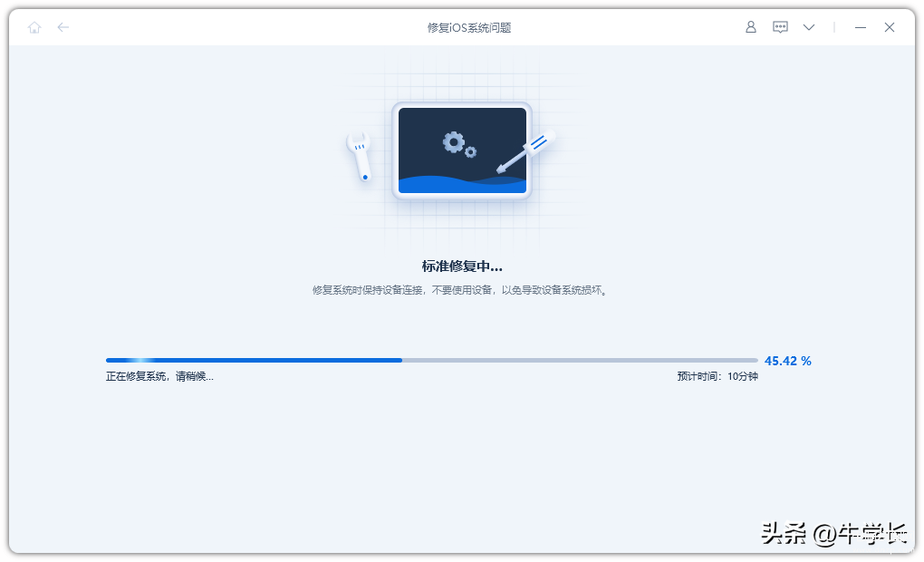Click the wrench icon in the illustration
The image size is (924, 562).
coord(361,156)
